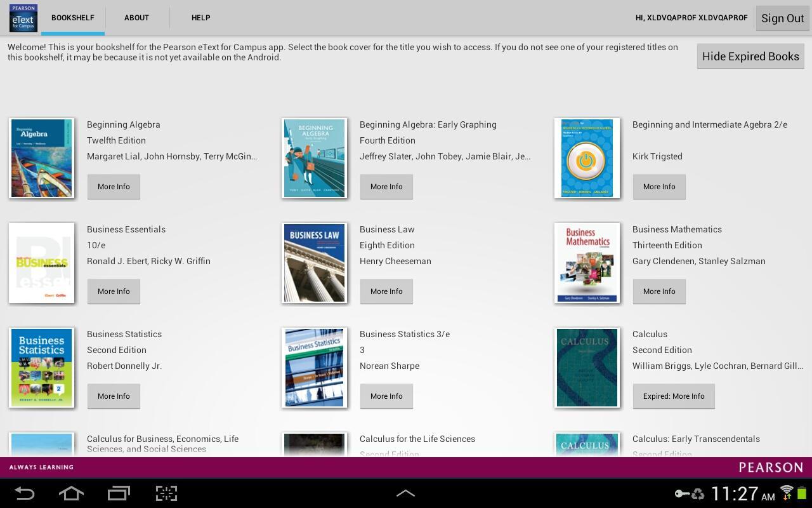Open the HELP tab
Image resolution: width=812 pixels, height=508 pixels.
(200, 18)
